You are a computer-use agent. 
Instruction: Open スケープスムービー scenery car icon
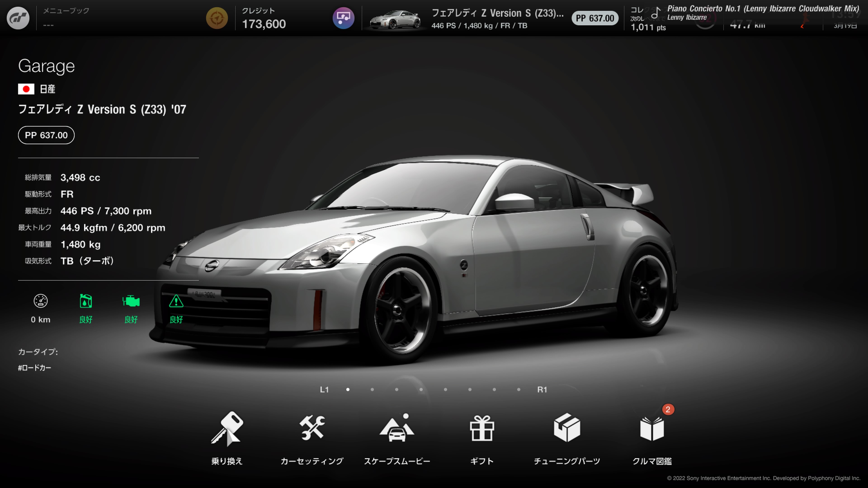[397, 427]
